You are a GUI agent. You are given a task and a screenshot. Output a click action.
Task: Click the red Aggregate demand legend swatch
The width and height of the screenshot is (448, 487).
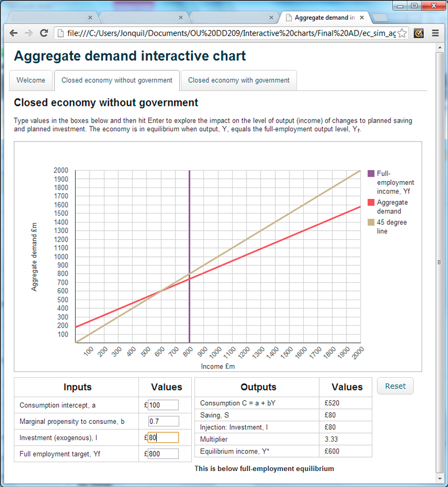(371, 202)
